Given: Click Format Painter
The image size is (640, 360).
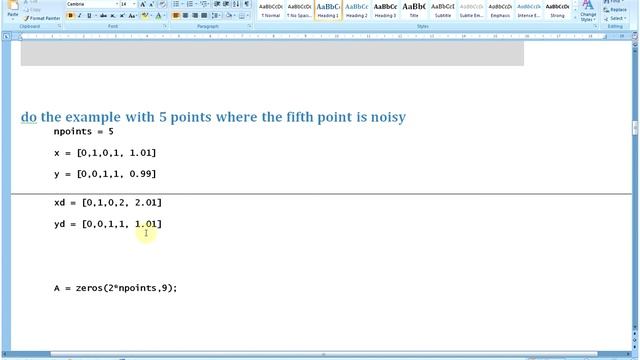Looking at the screenshot, I should 42,18.
